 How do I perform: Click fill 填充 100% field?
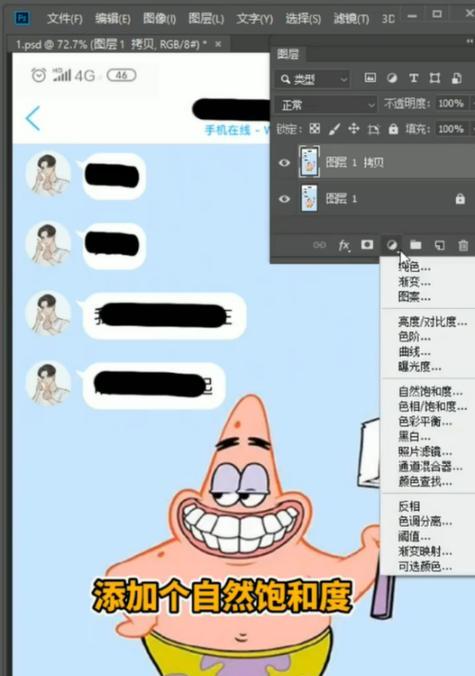pos(451,129)
